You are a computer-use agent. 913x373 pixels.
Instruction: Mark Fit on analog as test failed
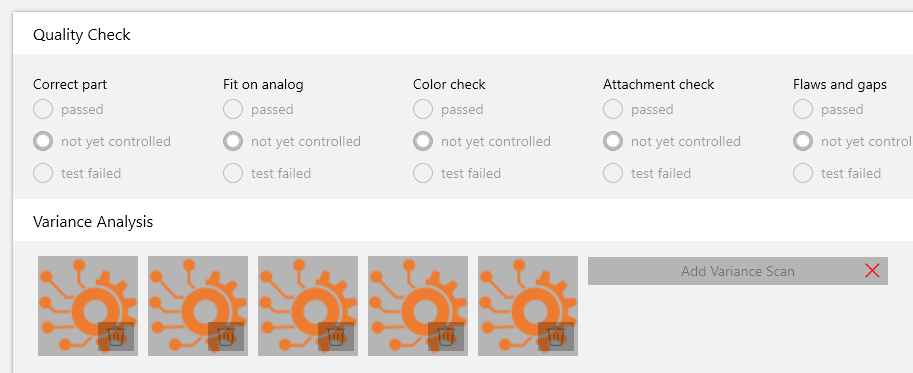point(233,173)
